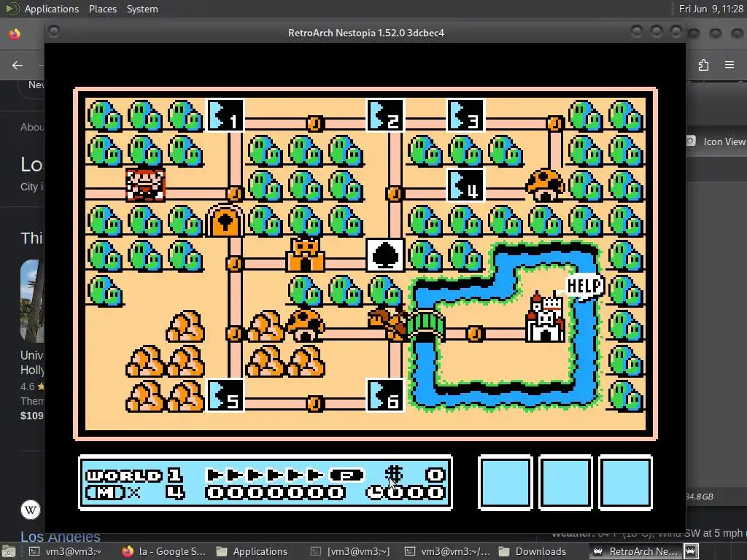Switch to RetroArch Nestopia taskbar item
This screenshot has height=560, width=747.
[635, 551]
